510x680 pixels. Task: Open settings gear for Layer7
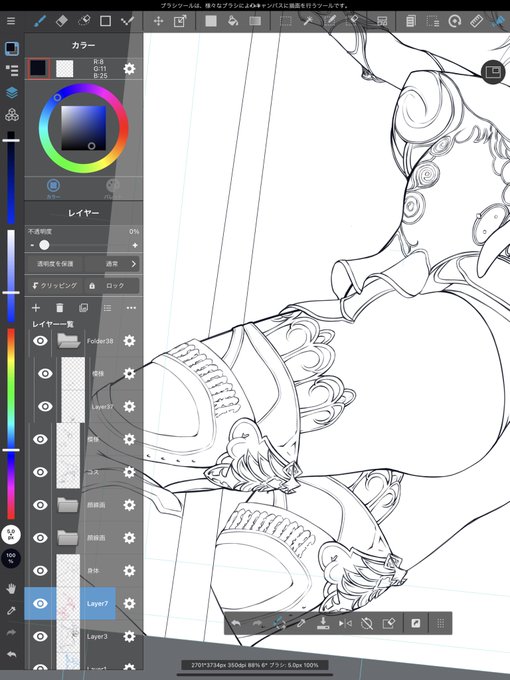click(129, 603)
